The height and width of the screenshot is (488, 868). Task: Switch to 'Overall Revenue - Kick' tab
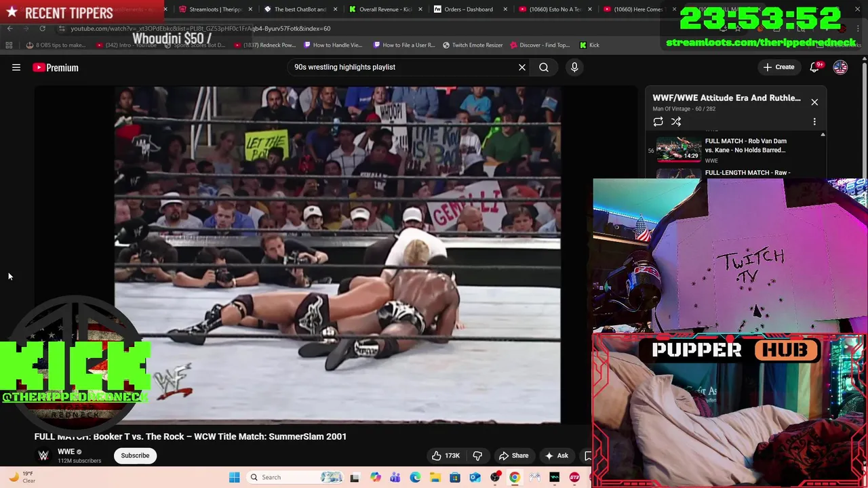tap(385, 9)
